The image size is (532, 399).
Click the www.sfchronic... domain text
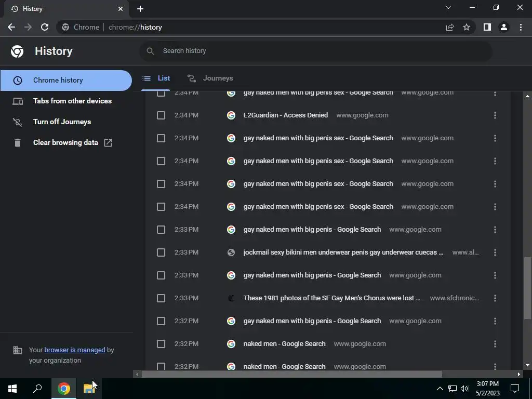(x=454, y=298)
